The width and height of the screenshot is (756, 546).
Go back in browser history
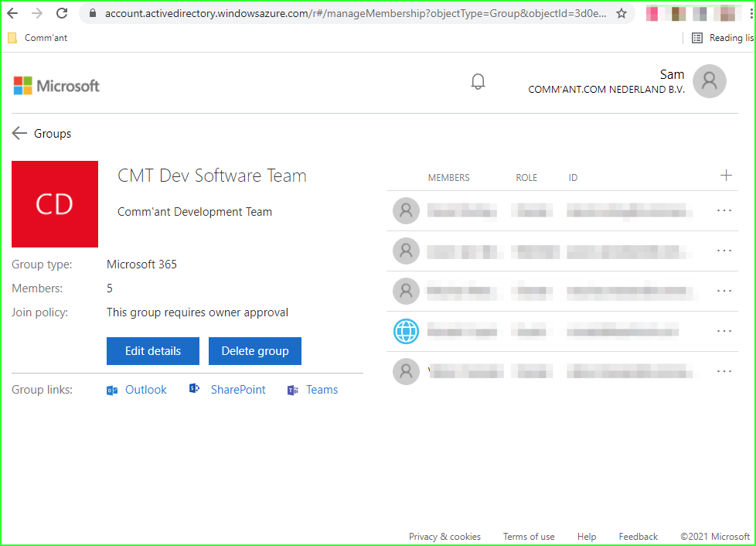[x=12, y=13]
